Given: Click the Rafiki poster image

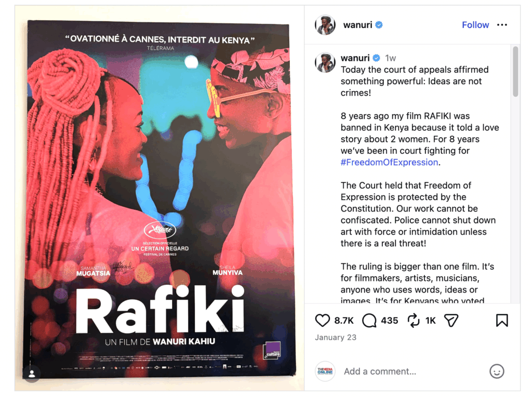Looking at the screenshot, I should pos(159,198).
